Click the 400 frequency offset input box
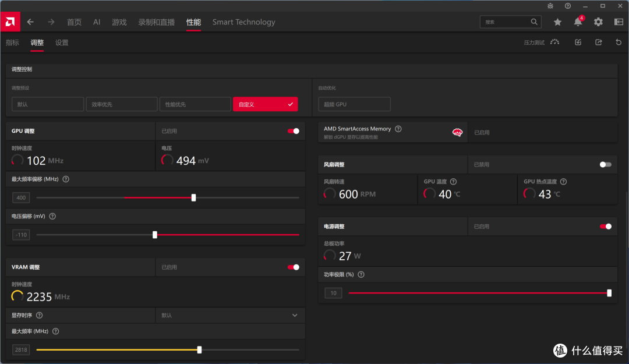Screen dimensions: 629x364 [21, 197]
